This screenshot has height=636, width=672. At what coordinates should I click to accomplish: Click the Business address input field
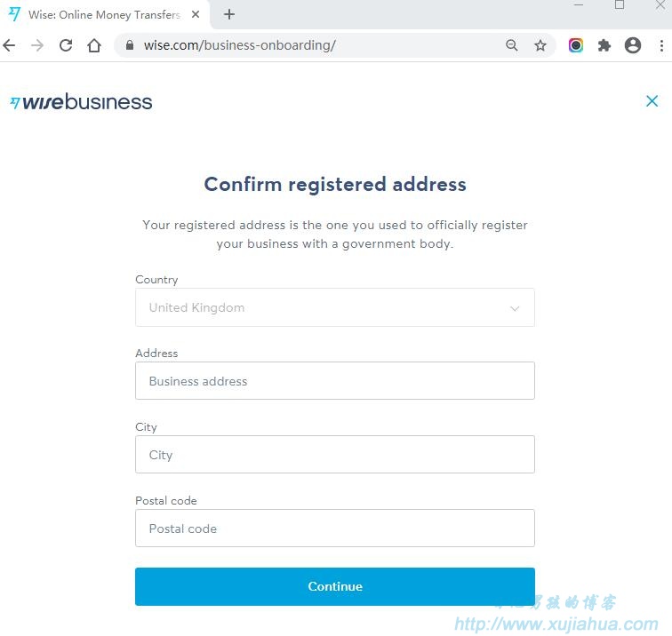pos(335,381)
